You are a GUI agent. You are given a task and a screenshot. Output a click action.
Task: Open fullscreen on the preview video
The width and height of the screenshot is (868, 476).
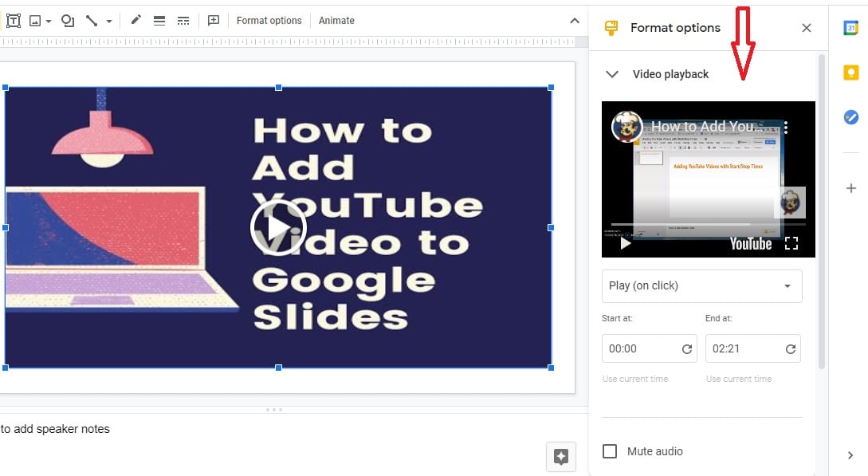[x=791, y=243]
